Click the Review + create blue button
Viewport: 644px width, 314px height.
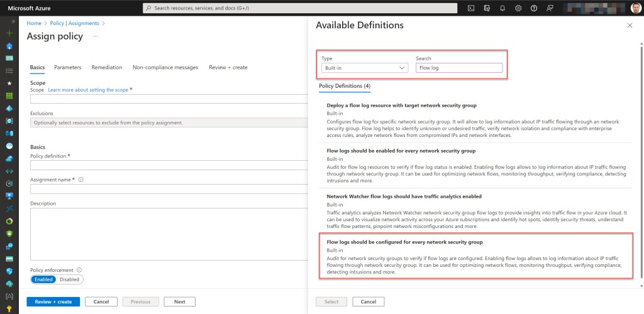[x=53, y=301]
